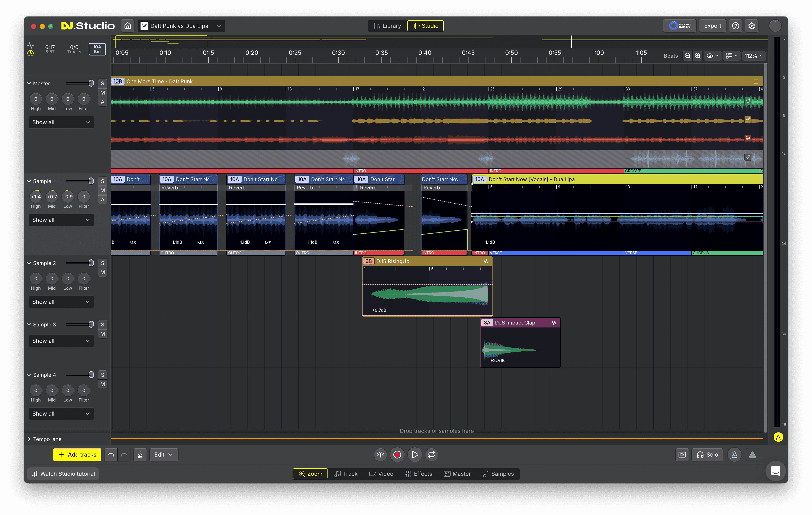Image resolution: width=812 pixels, height=515 pixels.
Task: Mute the Sample 3 track
Action: 103,334
